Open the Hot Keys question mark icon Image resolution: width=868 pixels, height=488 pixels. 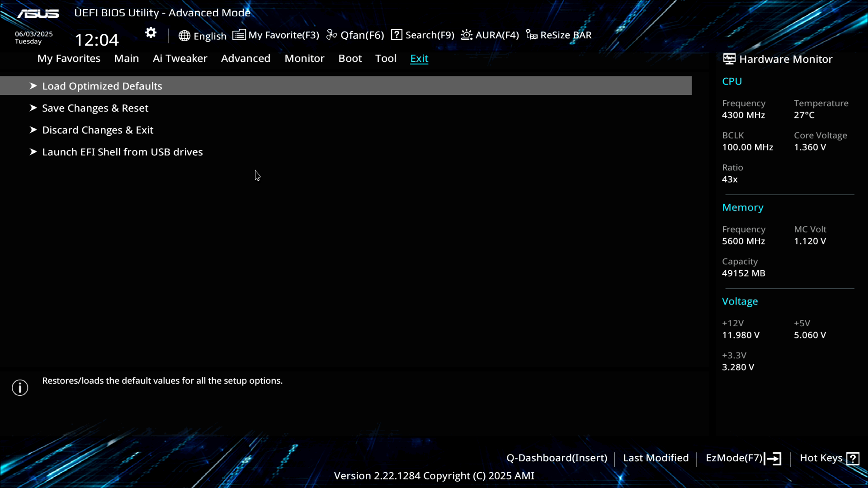pyautogui.click(x=853, y=459)
